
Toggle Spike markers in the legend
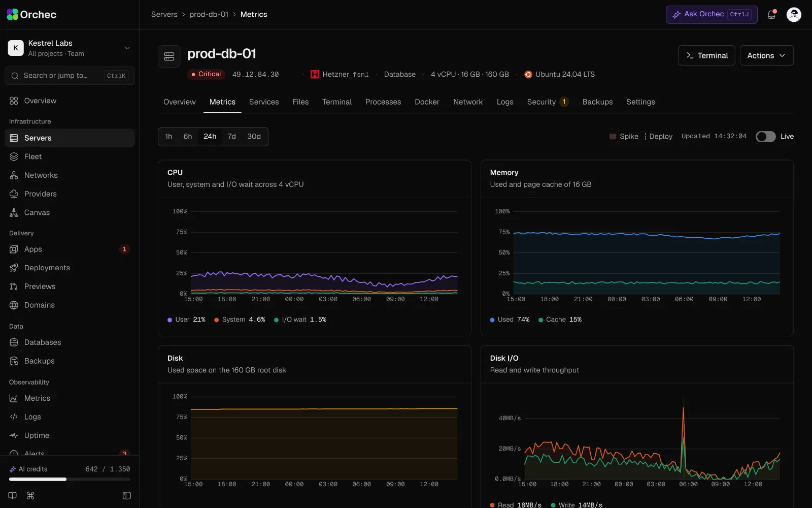624,137
